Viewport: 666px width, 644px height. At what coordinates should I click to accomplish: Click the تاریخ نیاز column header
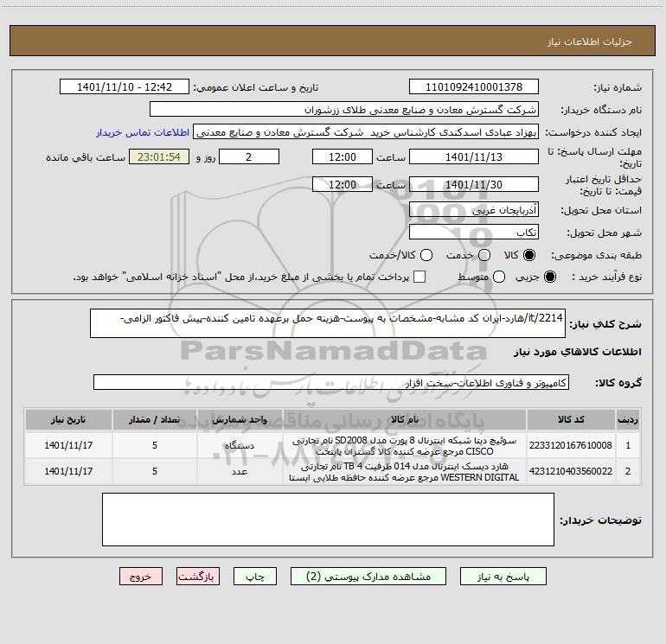pos(68,420)
